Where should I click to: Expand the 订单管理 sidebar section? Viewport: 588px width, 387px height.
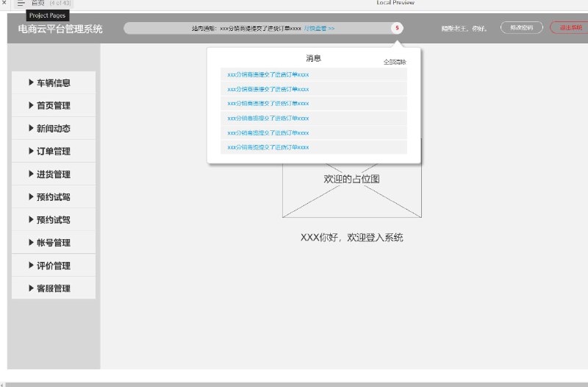[x=54, y=152]
